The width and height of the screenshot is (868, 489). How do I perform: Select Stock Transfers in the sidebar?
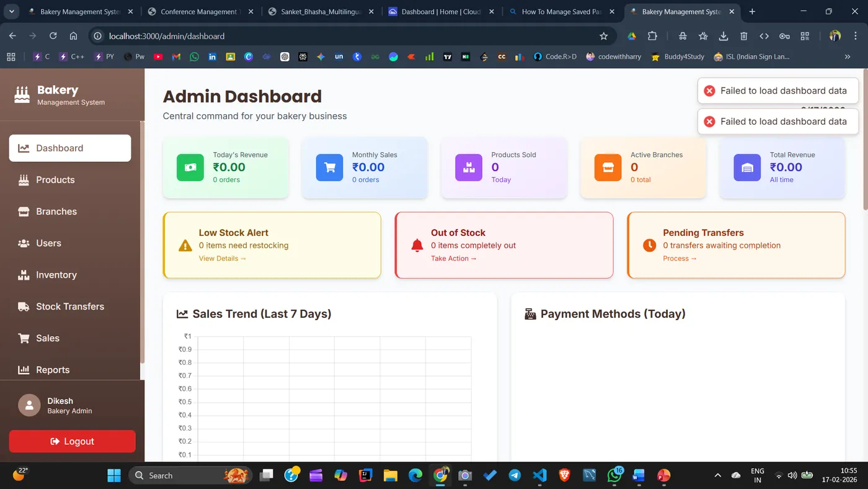click(70, 307)
